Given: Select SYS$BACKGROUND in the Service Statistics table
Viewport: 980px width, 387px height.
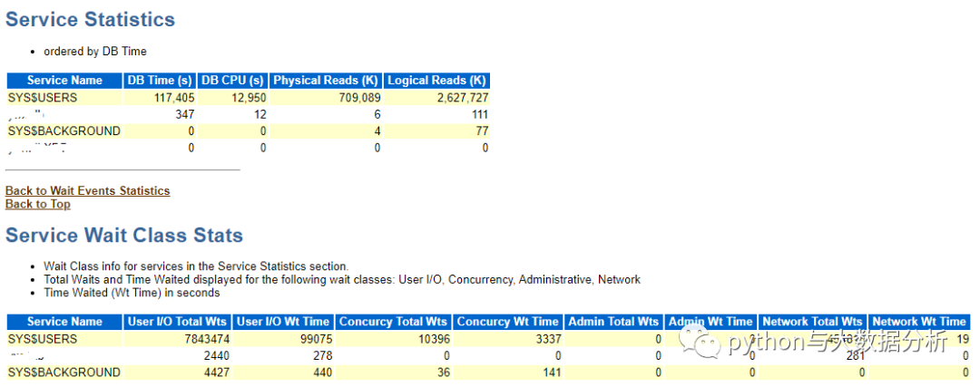Looking at the screenshot, I should [x=64, y=131].
